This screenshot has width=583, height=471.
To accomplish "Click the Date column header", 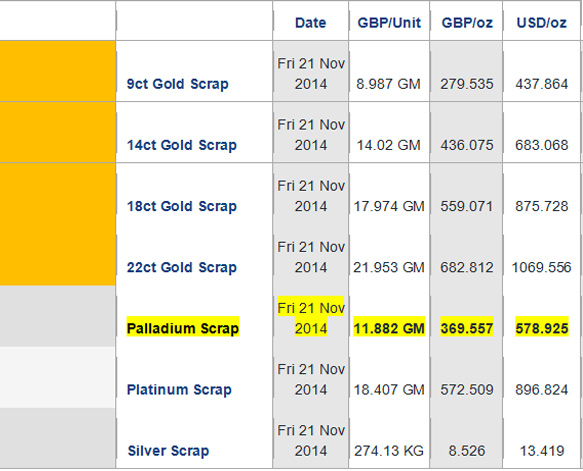I will 310,23.
